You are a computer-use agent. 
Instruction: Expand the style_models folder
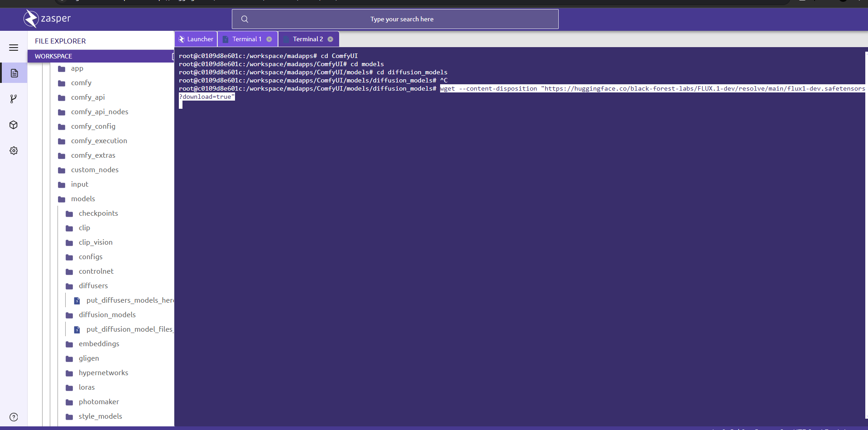tap(101, 416)
